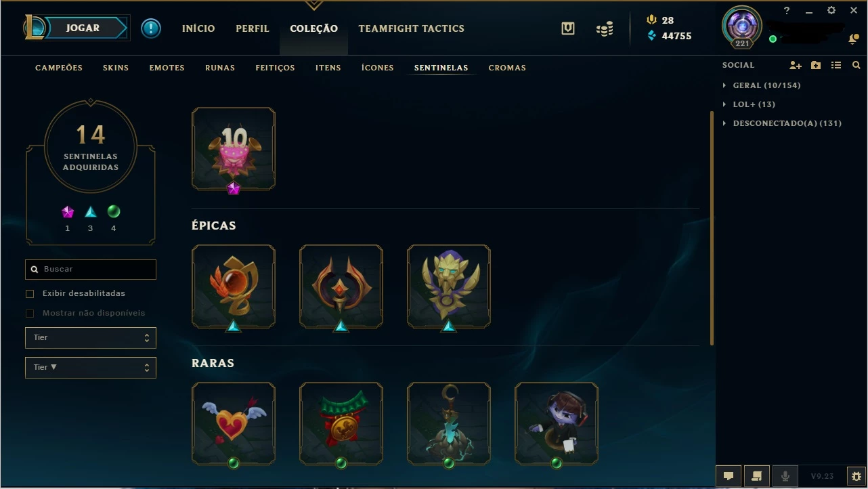Open the first Tier dropdown

pos(91,338)
